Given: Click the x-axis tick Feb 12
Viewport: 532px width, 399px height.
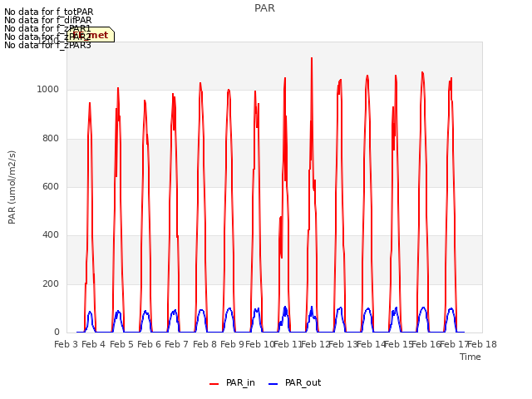Looking at the screenshot, I should [316, 344].
